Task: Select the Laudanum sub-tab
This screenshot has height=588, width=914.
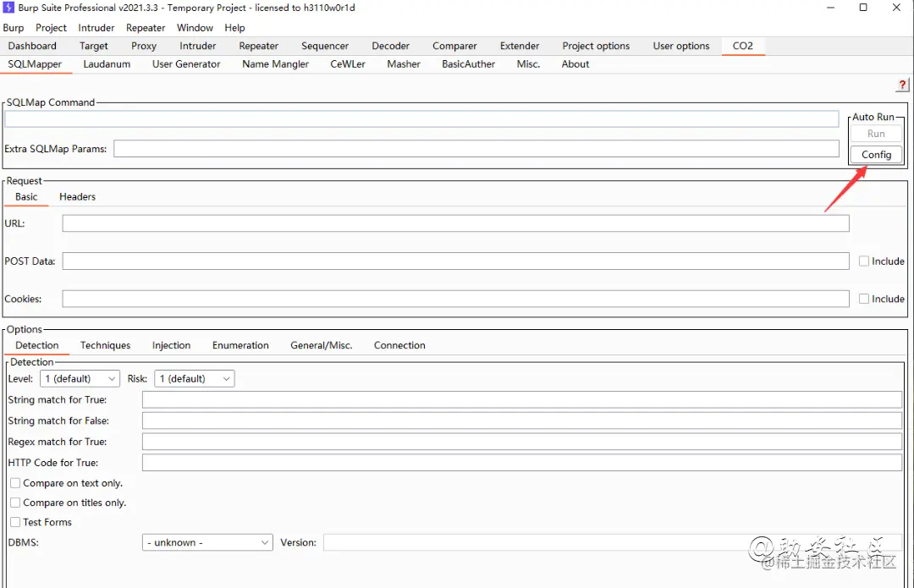Action: [x=107, y=64]
